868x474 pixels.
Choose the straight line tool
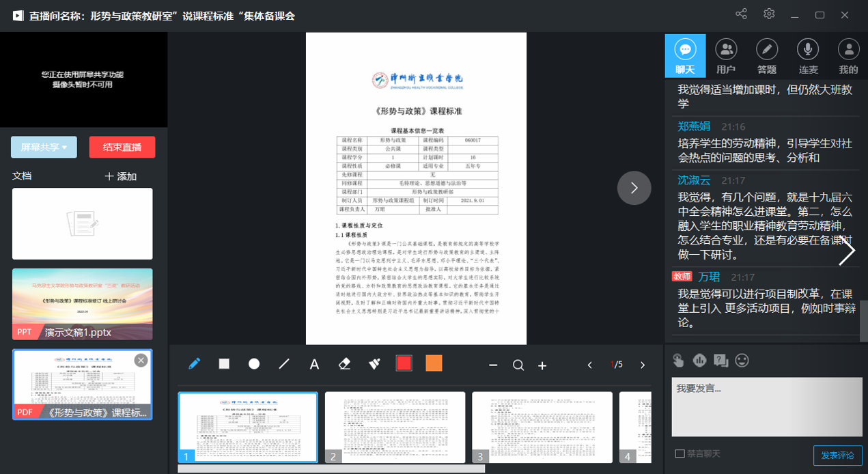pos(284,364)
